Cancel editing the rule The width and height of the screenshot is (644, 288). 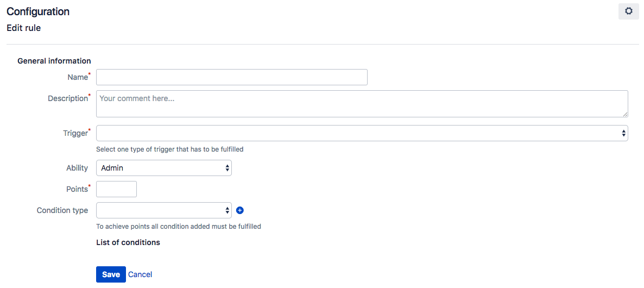coord(140,274)
